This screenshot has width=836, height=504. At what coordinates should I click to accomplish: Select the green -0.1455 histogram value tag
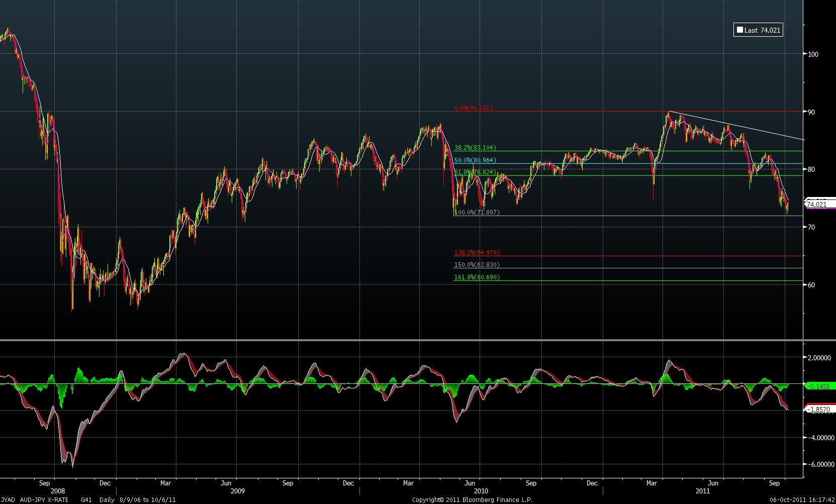819,386
